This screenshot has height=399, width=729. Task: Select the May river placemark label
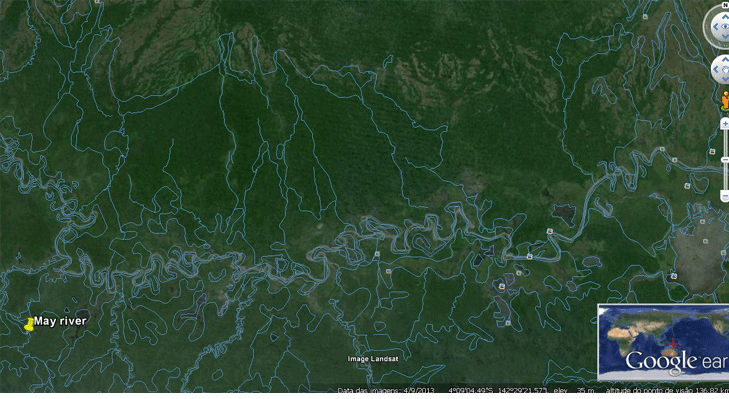click(x=60, y=321)
